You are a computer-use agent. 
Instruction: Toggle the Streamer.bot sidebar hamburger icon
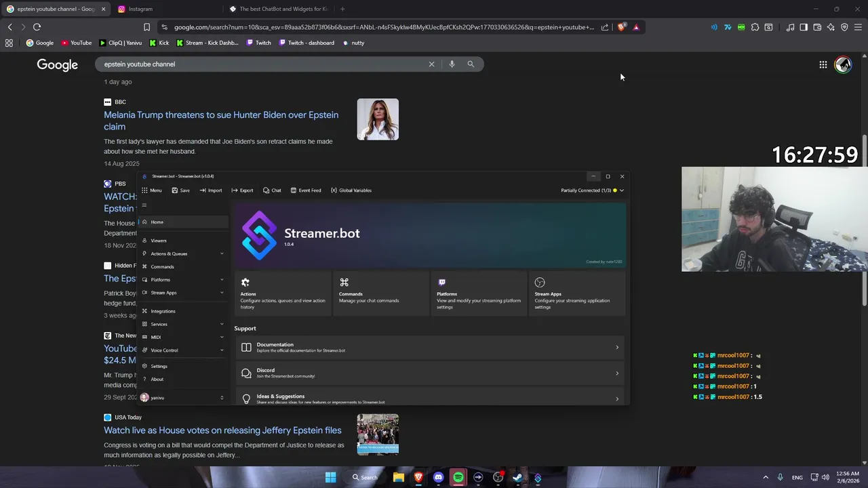pyautogui.click(x=144, y=205)
